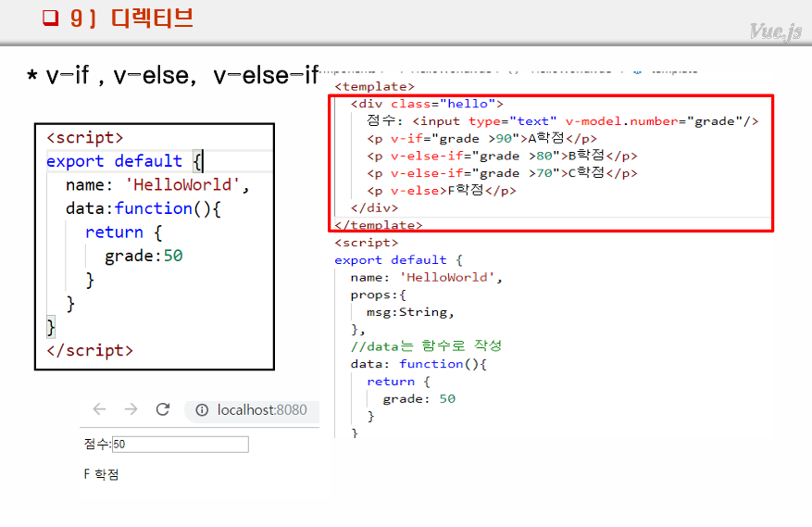This screenshot has height=527, width=812.
Task: Click the v-if, v-else, v-else-if subtitle
Action: pyautogui.click(x=172, y=75)
